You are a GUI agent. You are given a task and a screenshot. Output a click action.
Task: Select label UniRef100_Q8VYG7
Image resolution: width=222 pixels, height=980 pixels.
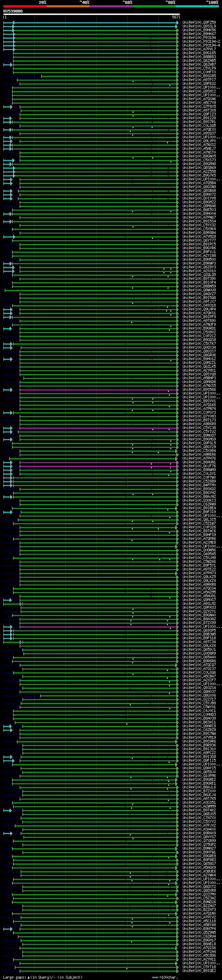(x=199, y=837)
